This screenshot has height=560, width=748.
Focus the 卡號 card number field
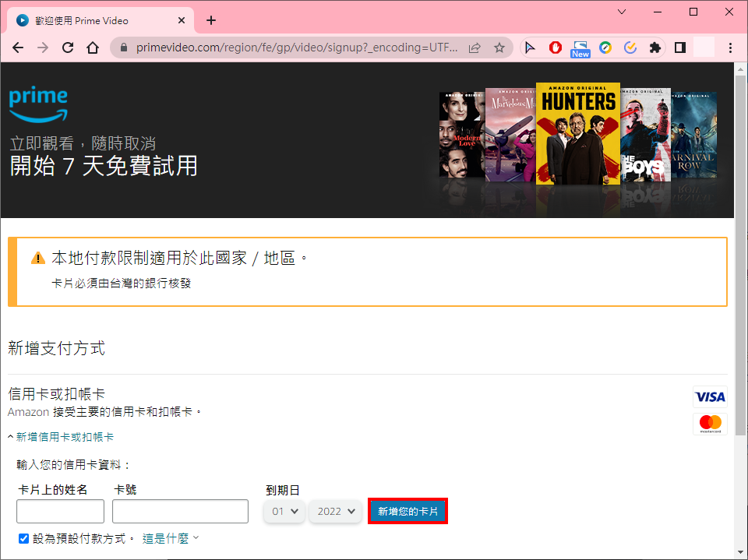(x=180, y=512)
